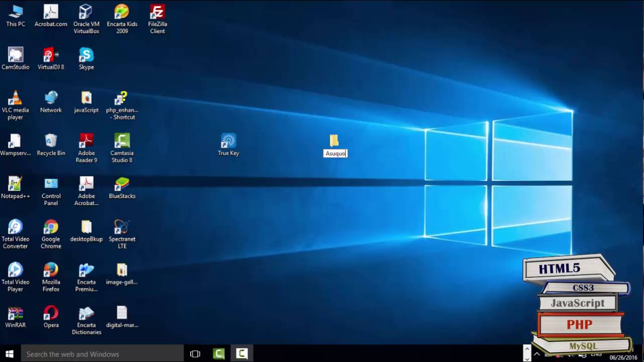Click inside the Asuquo rename field
The image size is (644, 362).
[x=335, y=153]
